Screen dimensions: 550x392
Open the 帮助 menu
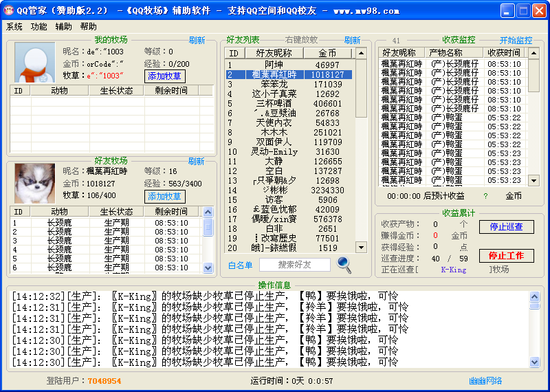[x=89, y=27]
